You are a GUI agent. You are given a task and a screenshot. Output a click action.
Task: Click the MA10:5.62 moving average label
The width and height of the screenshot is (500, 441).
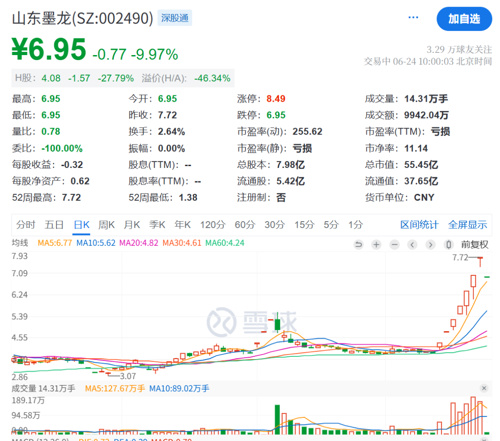pyautogui.click(x=96, y=243)
